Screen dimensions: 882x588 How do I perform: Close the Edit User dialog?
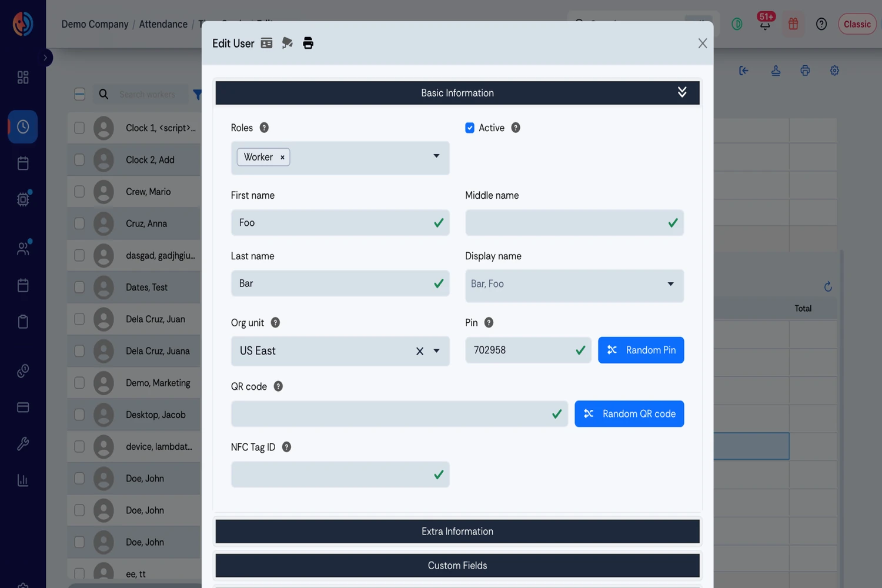click(x=702, y=43)
